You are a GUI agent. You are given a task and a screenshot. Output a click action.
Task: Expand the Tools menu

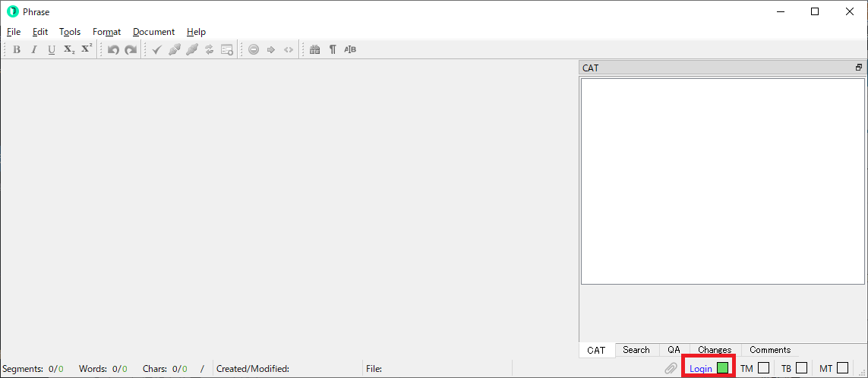pyautogui.click(x=70, y=32)
